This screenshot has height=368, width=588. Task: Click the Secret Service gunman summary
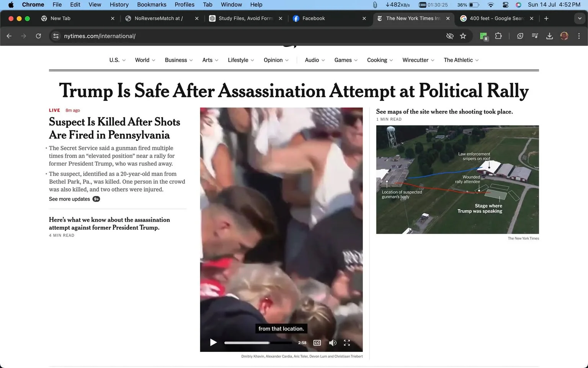coord(111,156)
